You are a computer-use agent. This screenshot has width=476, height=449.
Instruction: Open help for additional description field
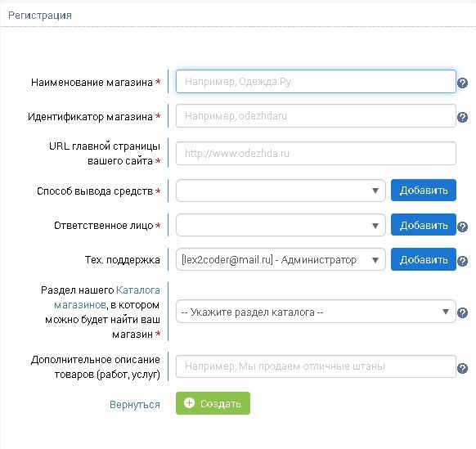coord(462,368)
